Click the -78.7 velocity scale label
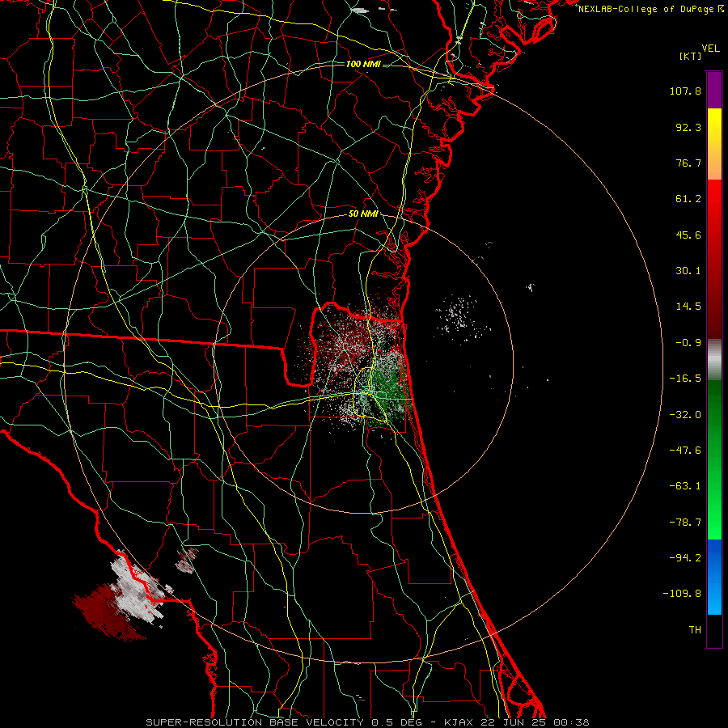 (x=685, y=523)
